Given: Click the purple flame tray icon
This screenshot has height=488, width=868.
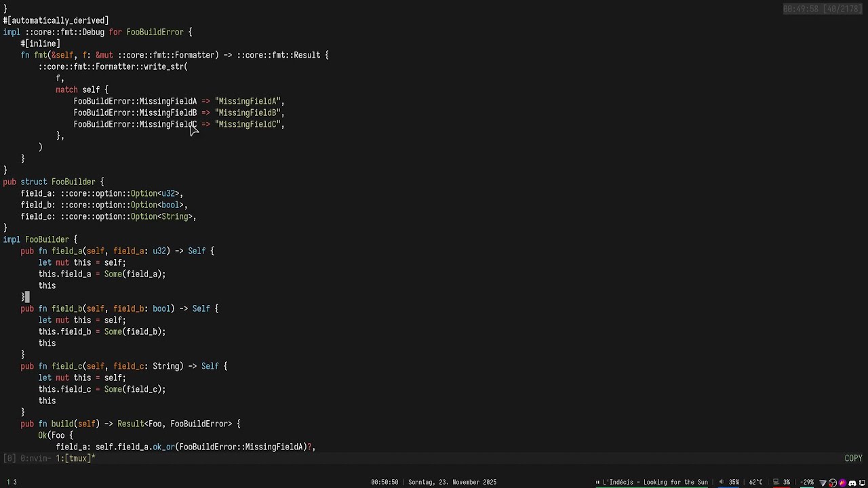Looking at the screenshot, I should tap(843, 483).
